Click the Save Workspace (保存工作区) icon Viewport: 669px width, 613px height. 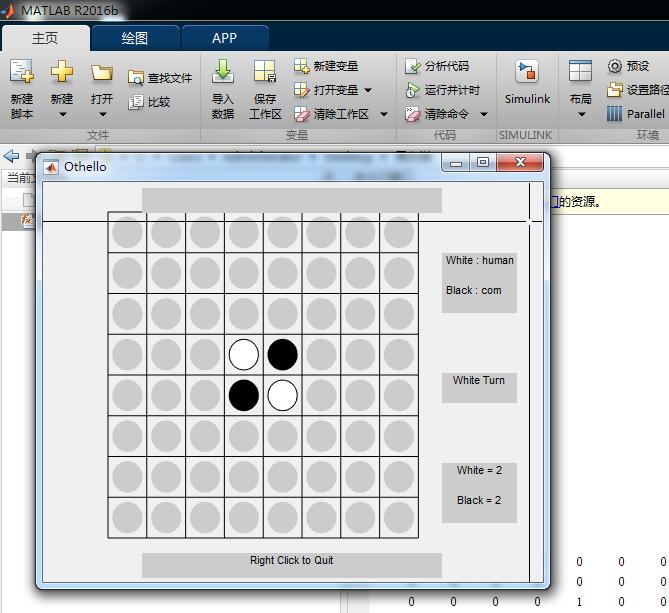[x=265, y=71]
